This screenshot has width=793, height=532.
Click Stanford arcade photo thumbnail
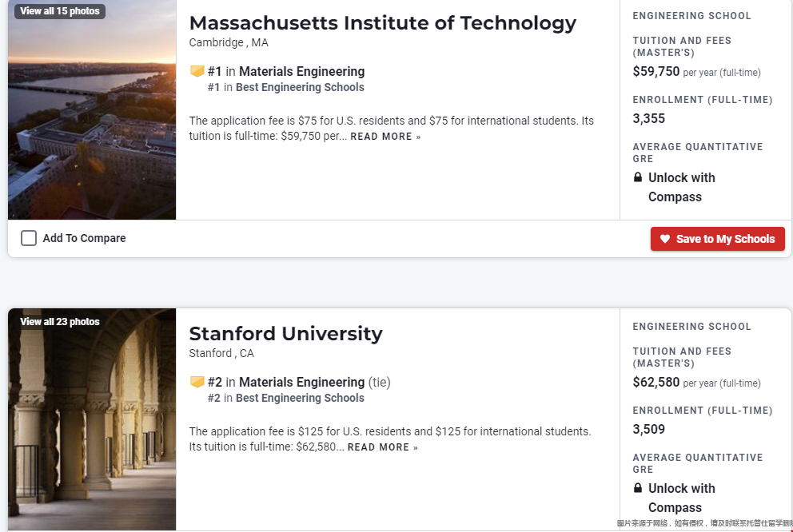pos(92,419)
